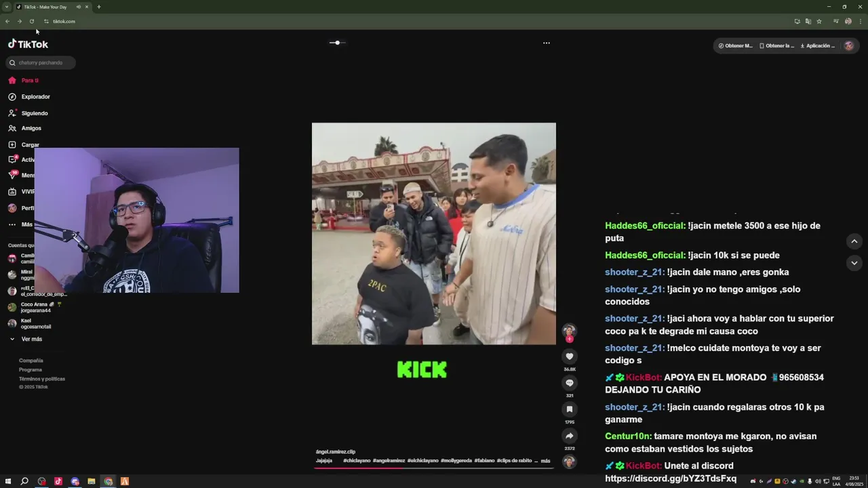Open Kael ogcesarnotail followed account
The height and width of the screenshot is (488, 868).
coord(30,323)
